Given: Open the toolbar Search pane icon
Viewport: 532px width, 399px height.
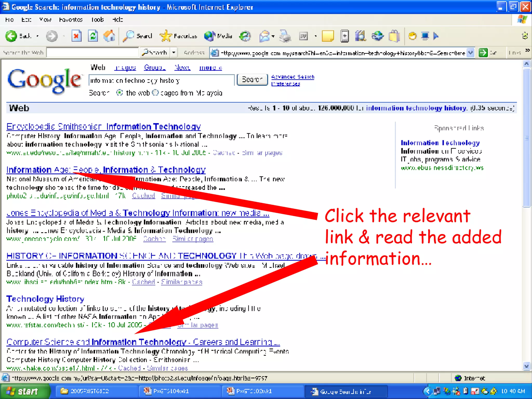Looking at the screenshot, I should click(x=128, y=36).
